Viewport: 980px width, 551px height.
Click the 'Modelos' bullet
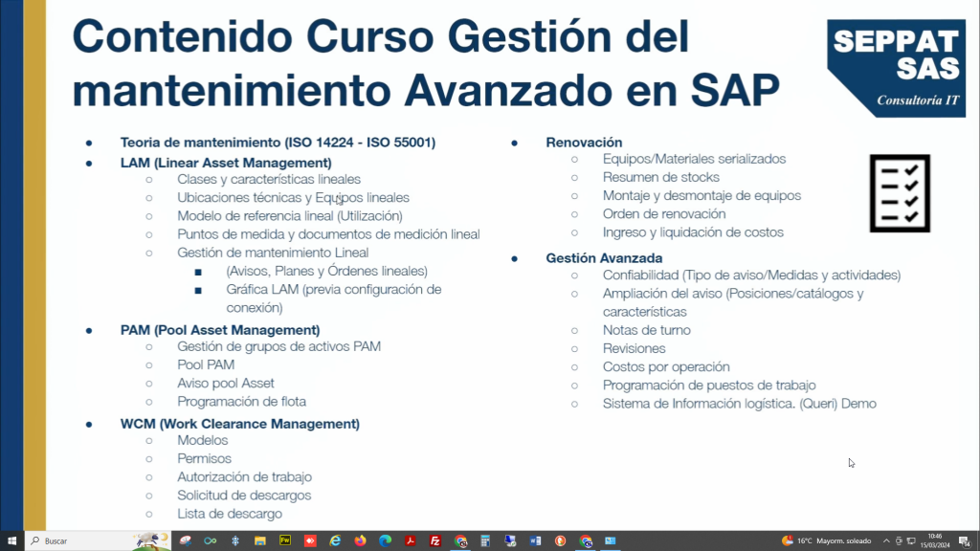tap(202, 440)
